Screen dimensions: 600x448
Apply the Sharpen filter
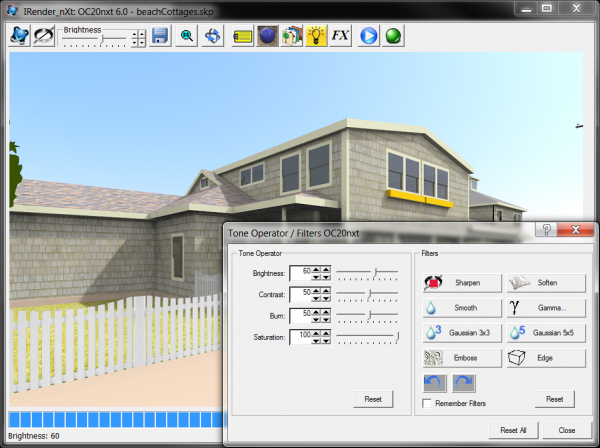tap(461, 283)
